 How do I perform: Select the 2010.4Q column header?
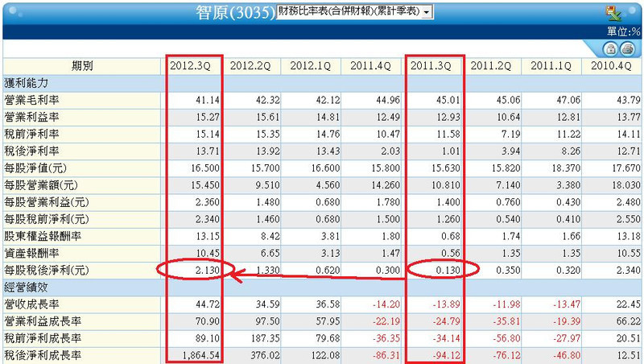click(x=611, y=66)
